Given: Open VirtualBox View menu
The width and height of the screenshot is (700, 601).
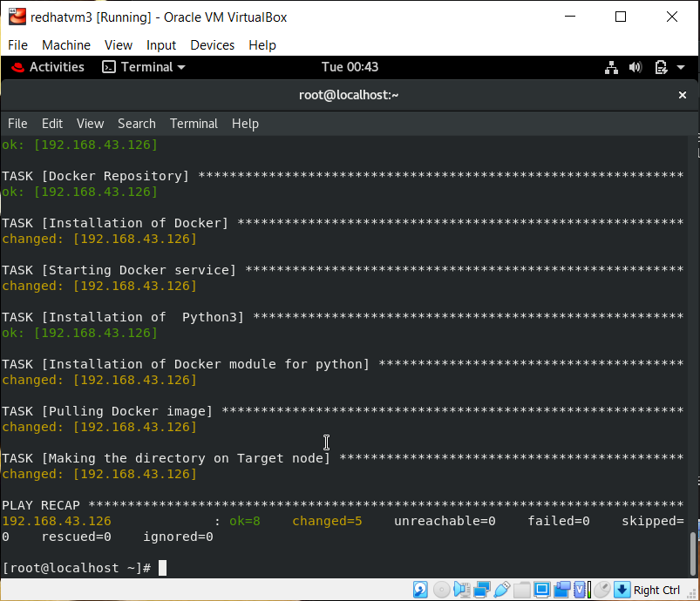Looking at the screenshot, I should (119, 45).
